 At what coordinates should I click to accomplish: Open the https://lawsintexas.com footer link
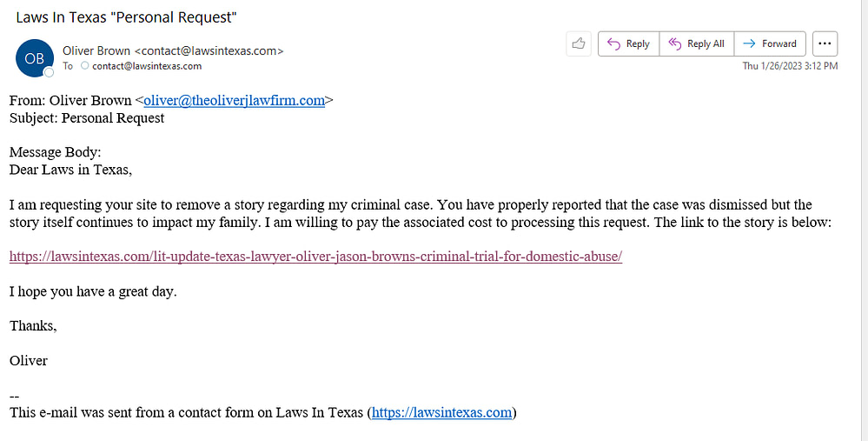coord(441,413)
